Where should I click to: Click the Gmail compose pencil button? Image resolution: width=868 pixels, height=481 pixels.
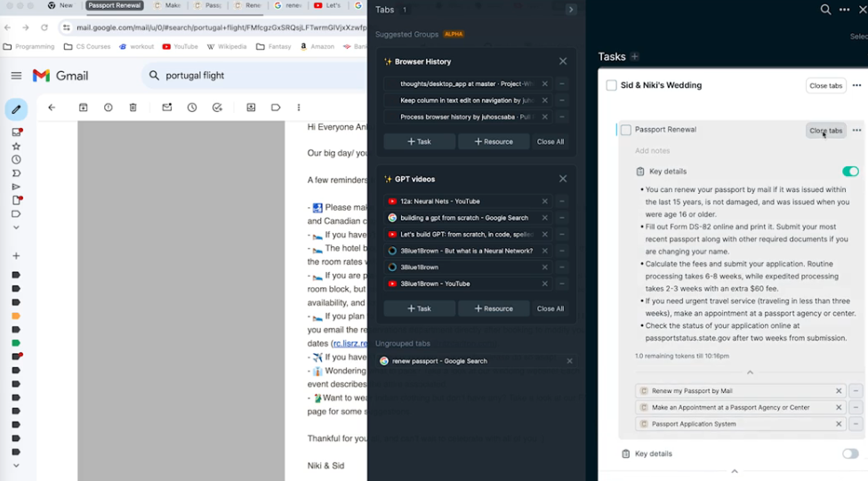16,109
